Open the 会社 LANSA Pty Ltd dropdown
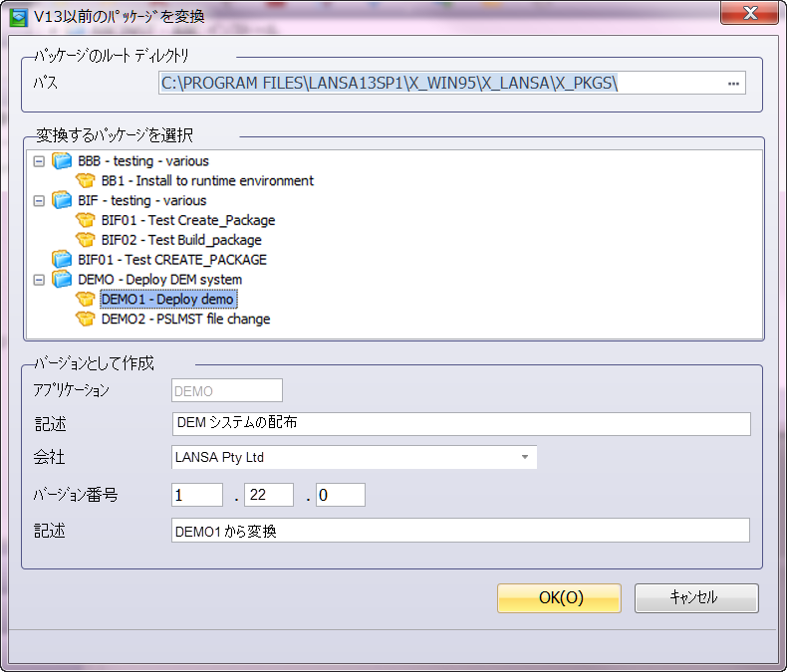Screen dimensions: 787x672 coord(524,457)
